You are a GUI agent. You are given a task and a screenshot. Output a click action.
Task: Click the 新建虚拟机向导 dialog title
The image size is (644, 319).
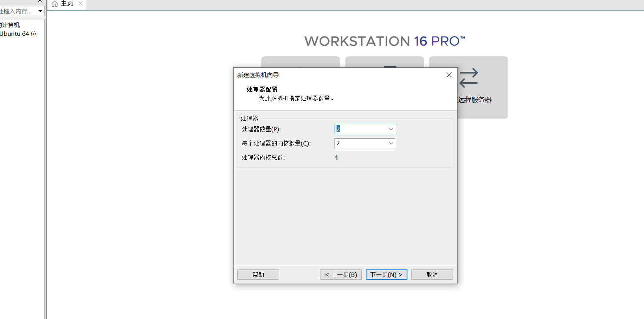point(258,75)
